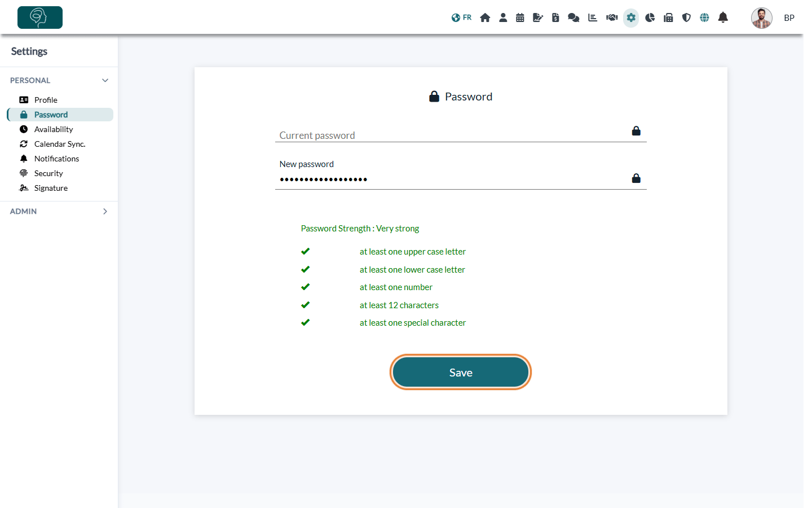Screen dimensions: 812x508
Task: Open the notifications bell in top bar
Action: coord(723,17)
